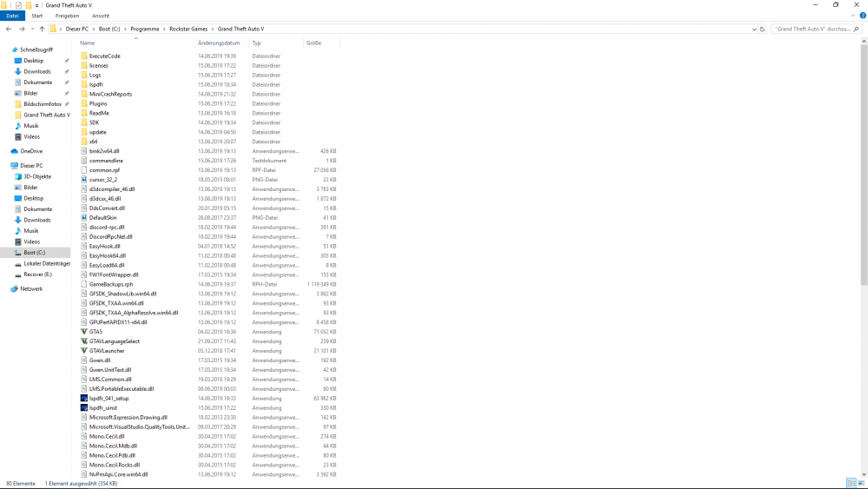Open quick access Downloads folder
The height and width of the screenshot is (489, 868).
point(36,71)
